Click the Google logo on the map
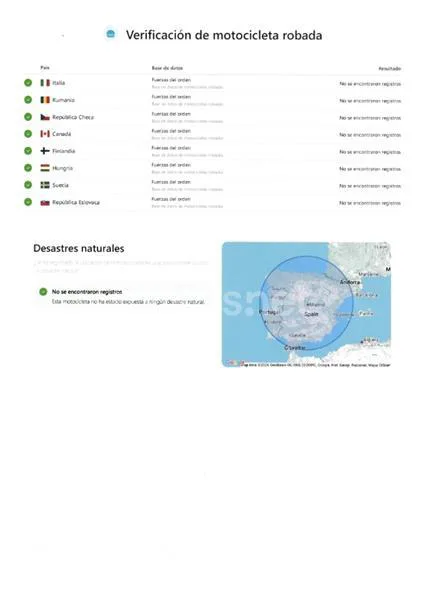Viewport: 424px width, 600px height. 234,363
